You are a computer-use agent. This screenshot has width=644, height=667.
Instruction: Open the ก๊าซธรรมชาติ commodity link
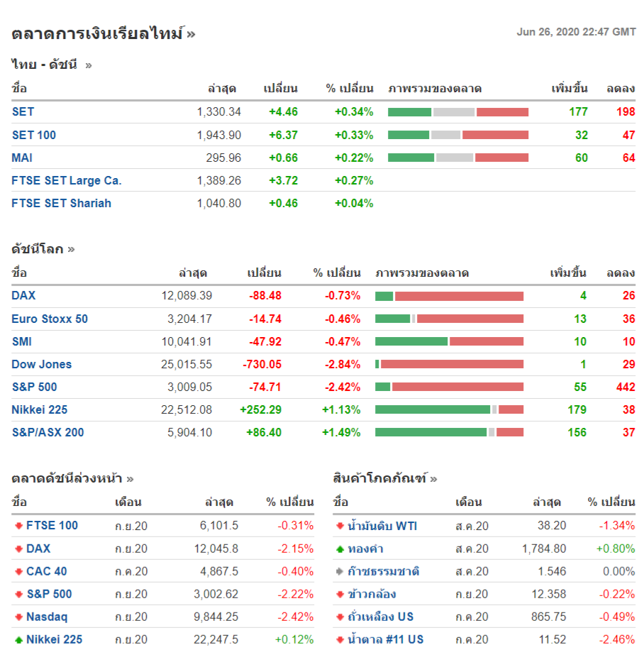click(384, 571)
